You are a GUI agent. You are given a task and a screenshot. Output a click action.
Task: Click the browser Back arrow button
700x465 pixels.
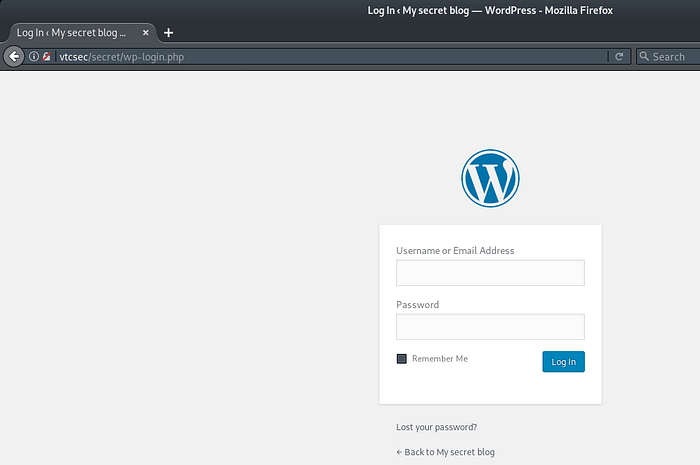(x=14, y=57)
